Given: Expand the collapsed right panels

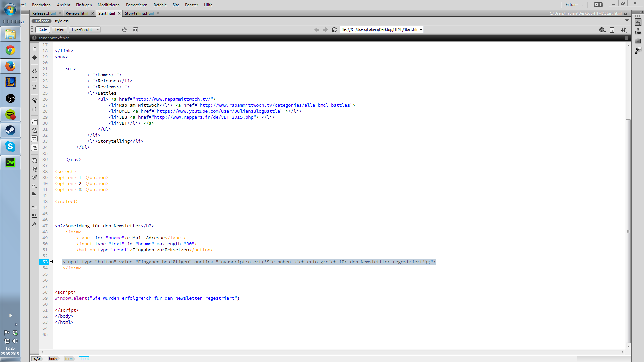Looking at the screenshot, I should coord(642,12).
